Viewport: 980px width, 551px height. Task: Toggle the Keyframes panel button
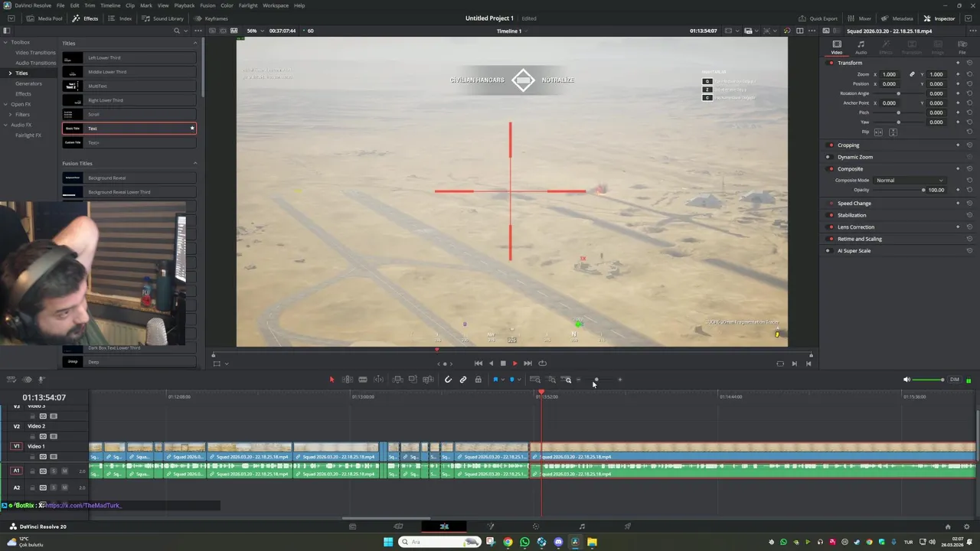(211, 18)
